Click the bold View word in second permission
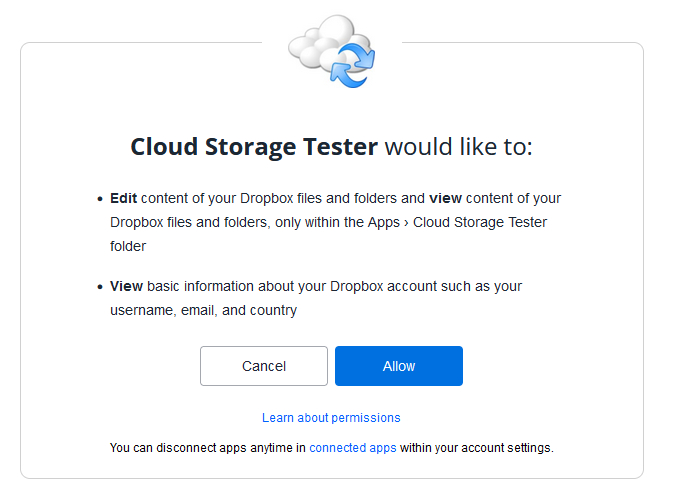The width and height of the screenshot is (674, 501). click(x=126, y=286)
